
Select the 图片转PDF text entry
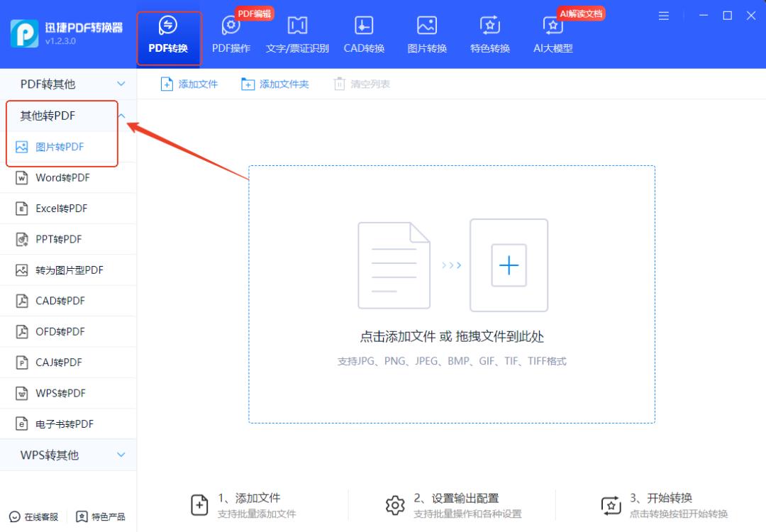(60, 147)
